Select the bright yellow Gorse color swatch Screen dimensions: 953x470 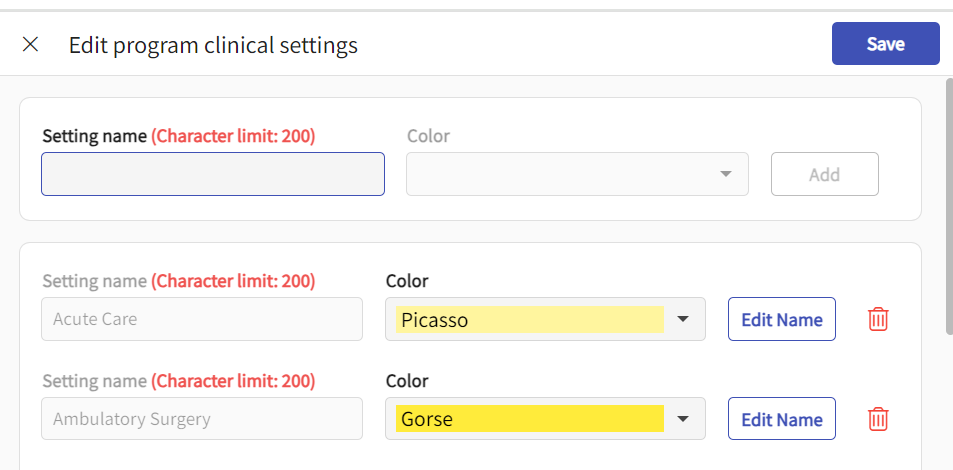(x=529, y=419)
